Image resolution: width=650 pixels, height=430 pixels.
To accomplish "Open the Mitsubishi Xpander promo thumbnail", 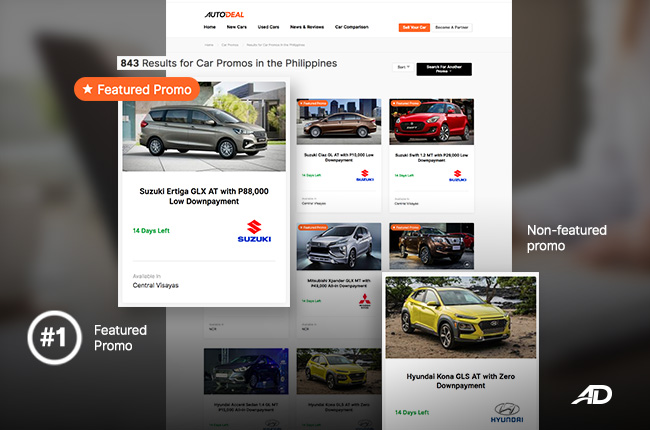I will click(x=339, y=246).
